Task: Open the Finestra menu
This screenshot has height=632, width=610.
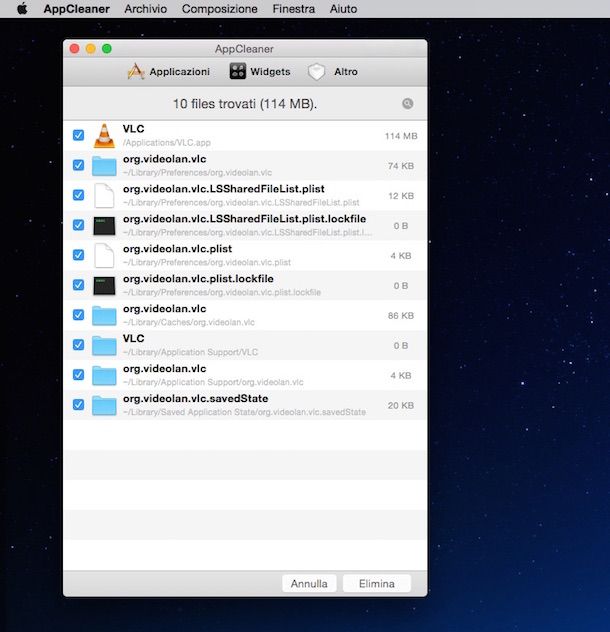Action: pyautogui.click(x=293, y=9)
